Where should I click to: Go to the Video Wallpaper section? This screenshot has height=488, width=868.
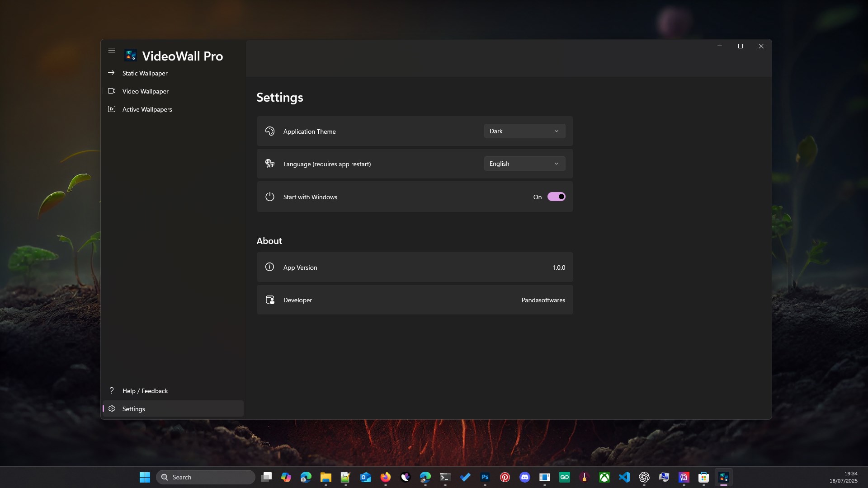click(x=173, y=91)
